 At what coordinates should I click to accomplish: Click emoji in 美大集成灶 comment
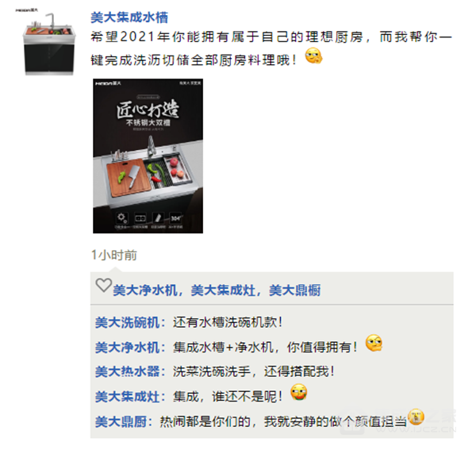299,392
